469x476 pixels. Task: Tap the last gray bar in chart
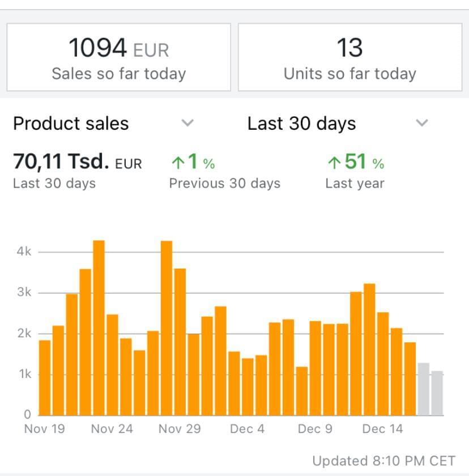(x=437, y=393)
